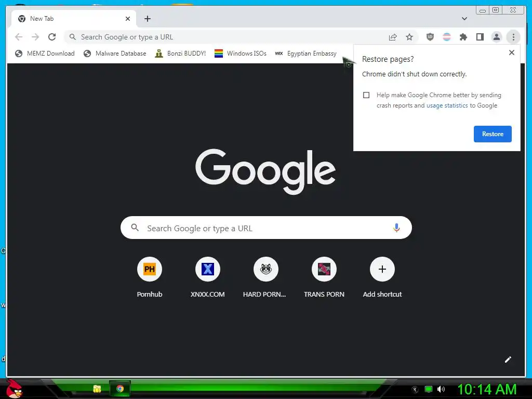Open the Egyptian Embassy bookmark
Viewport: 532px width, 399px height.
(305, 54)
